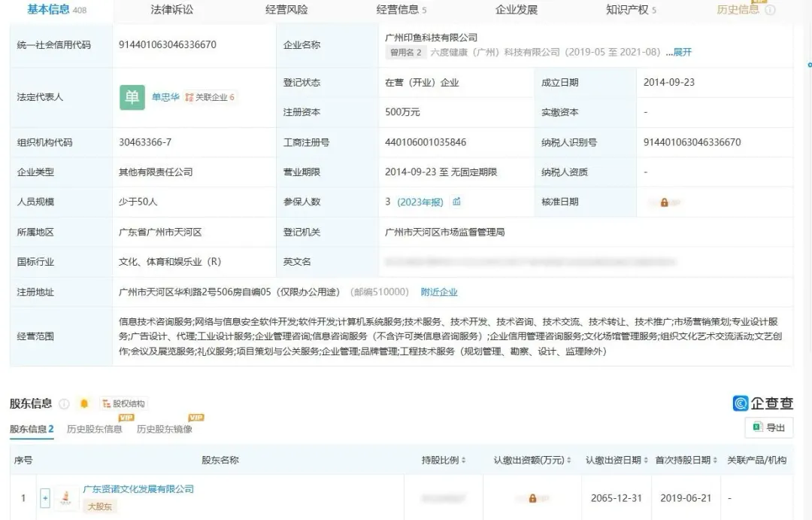Select the 股东信息 2 sub-tab
The height and width of the screenshot is (520, 812).
coord(32,429)
